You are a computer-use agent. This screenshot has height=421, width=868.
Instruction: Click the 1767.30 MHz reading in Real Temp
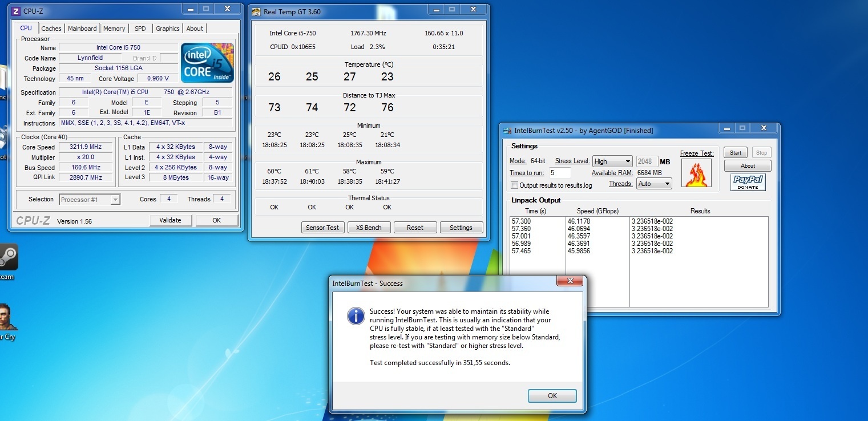[369, 33]
